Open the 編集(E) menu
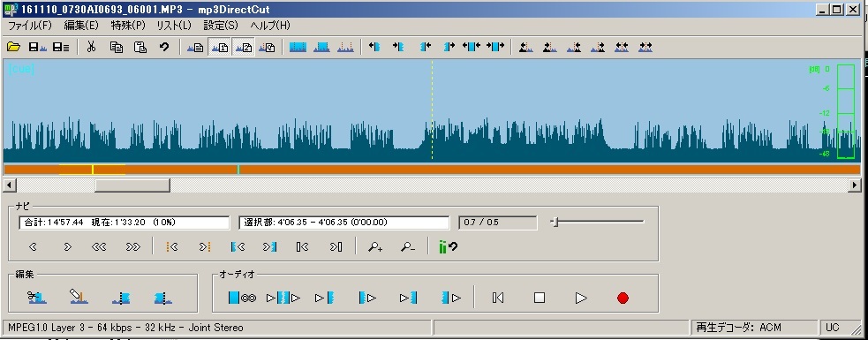Viewport: 868px width, 340px height. 81,26
